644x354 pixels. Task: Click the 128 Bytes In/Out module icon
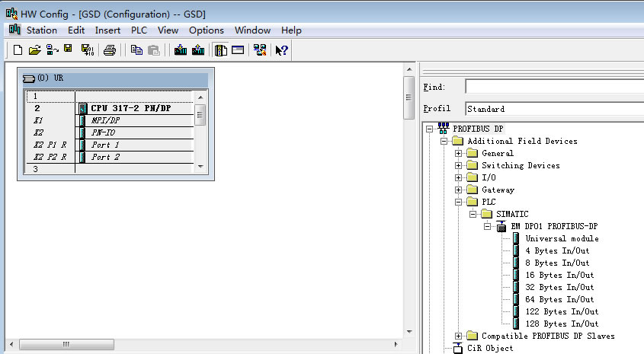pyautogui.click(x=516, y=324)
